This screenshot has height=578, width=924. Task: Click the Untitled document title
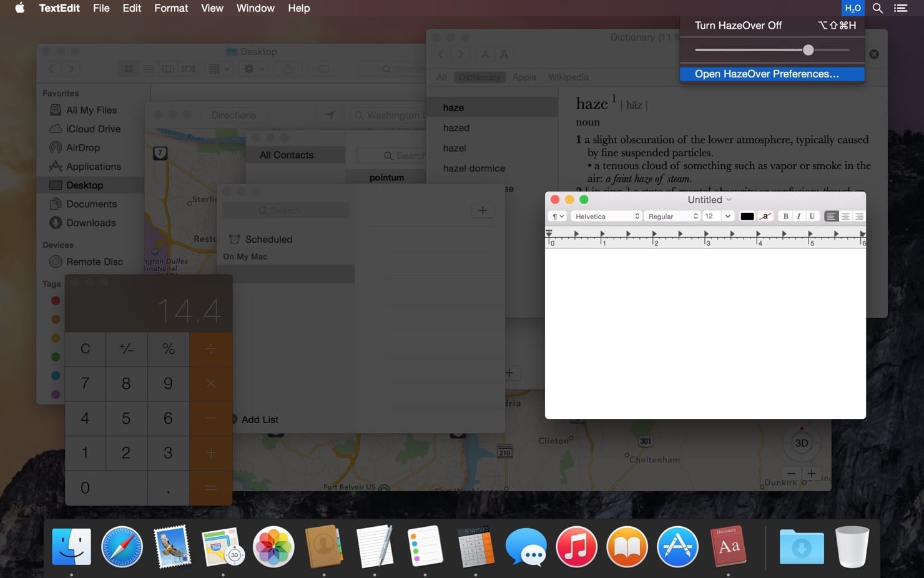tap(705, 200)
